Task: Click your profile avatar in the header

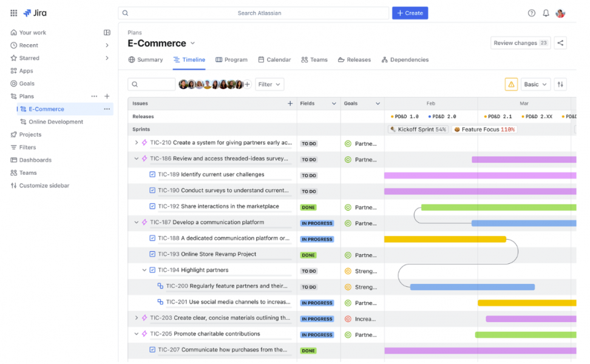Action: point(560,13)
